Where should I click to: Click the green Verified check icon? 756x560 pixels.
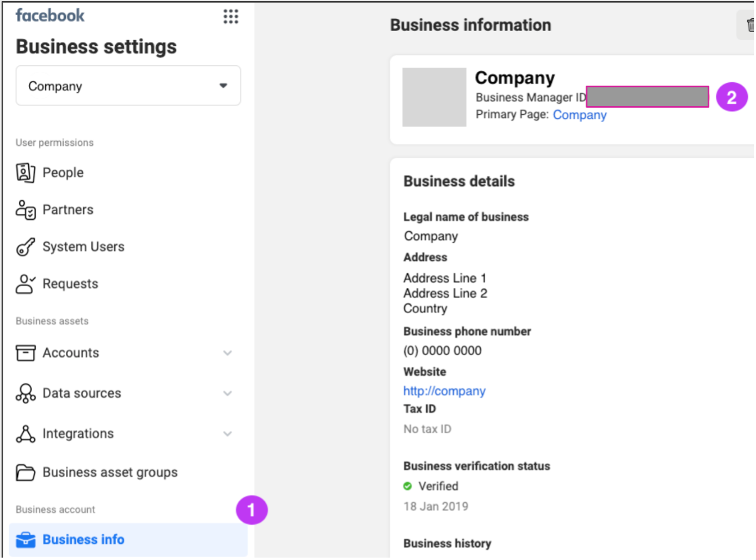407,486
